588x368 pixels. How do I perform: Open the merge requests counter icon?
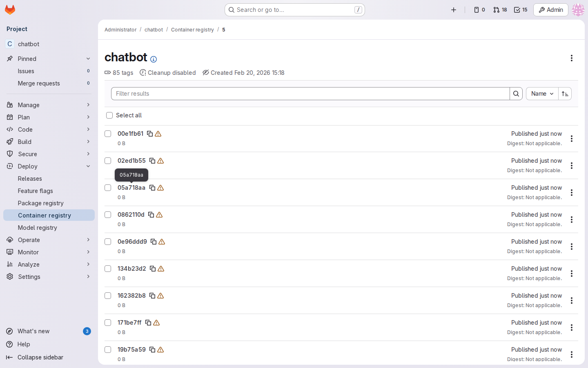click(x=500, y=10)
